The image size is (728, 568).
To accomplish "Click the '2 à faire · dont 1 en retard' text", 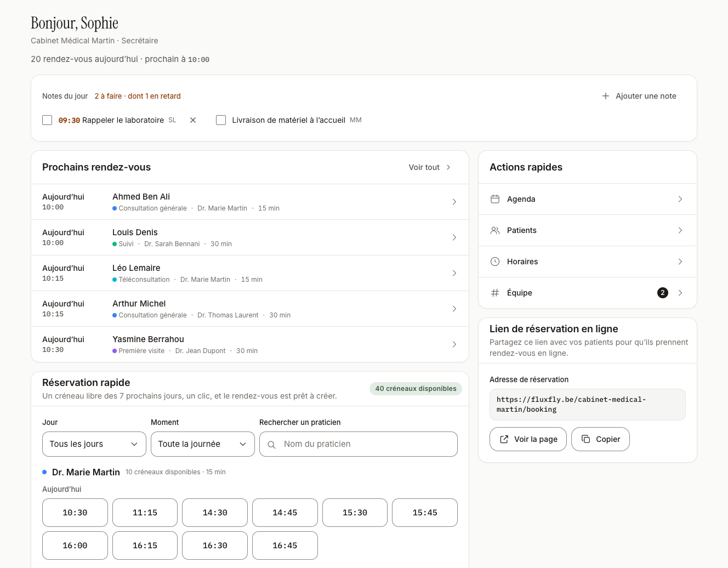I will pos(138,96).
